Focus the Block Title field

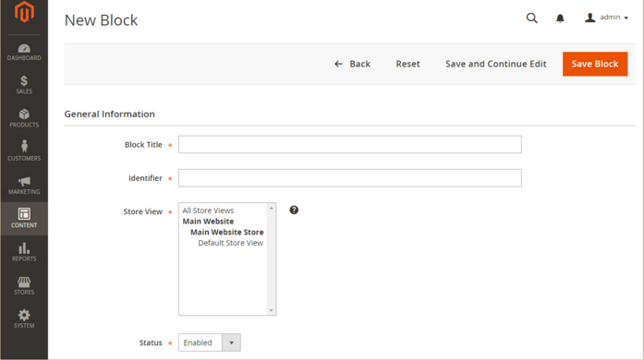350,145
